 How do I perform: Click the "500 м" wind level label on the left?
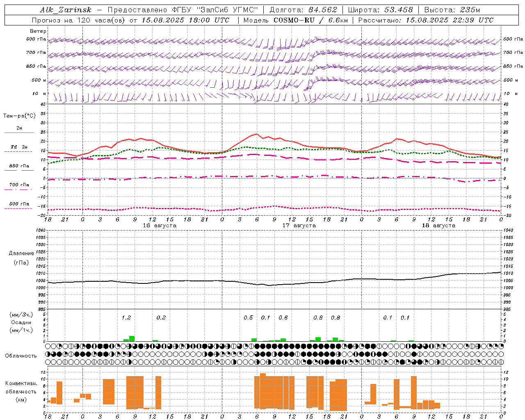click(x=39, y=80)
